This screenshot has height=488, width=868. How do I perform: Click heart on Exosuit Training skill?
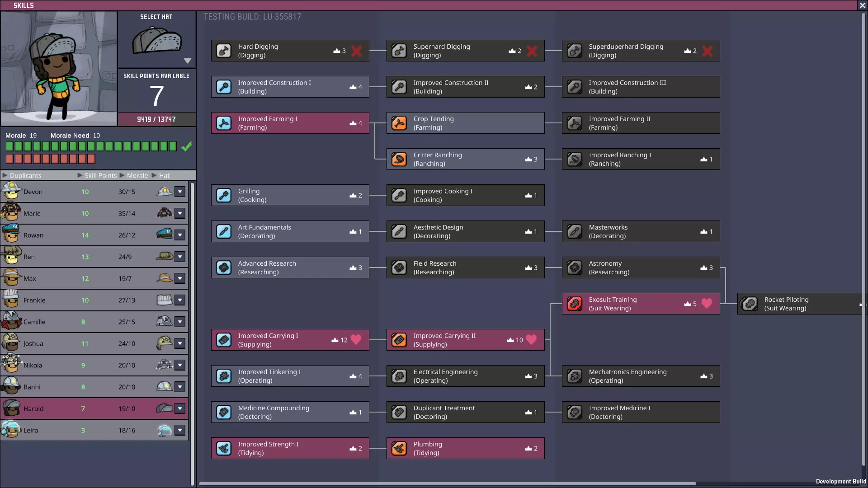coord(707,303)
